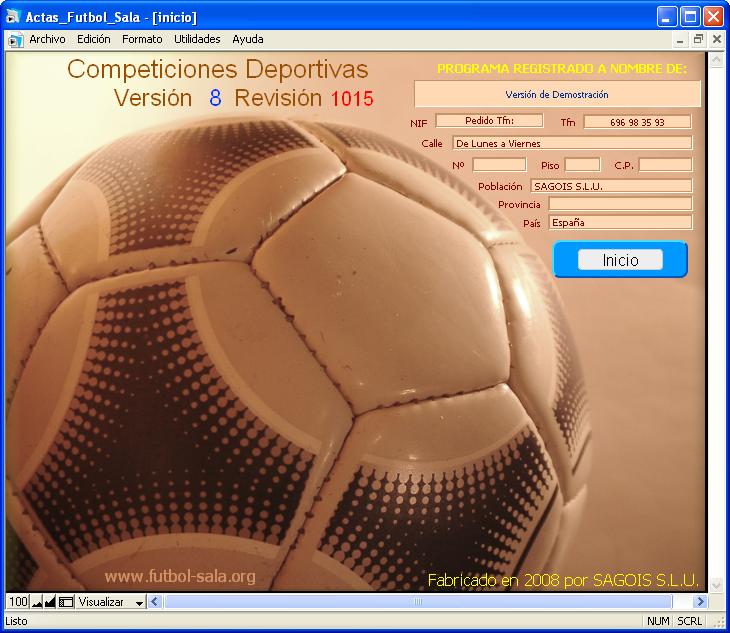
Task: Open the Utilidades menu
Action: pyautogui.click(x=197, y=39)
